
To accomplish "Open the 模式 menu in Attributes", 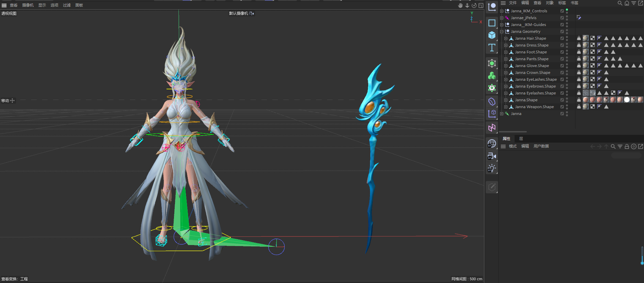I will 513,146.
